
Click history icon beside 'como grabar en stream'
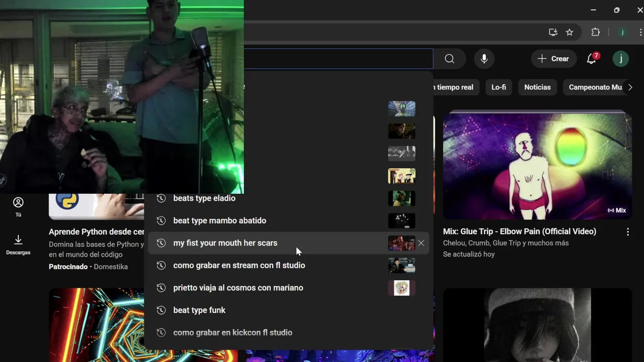[x=161, y=265]
